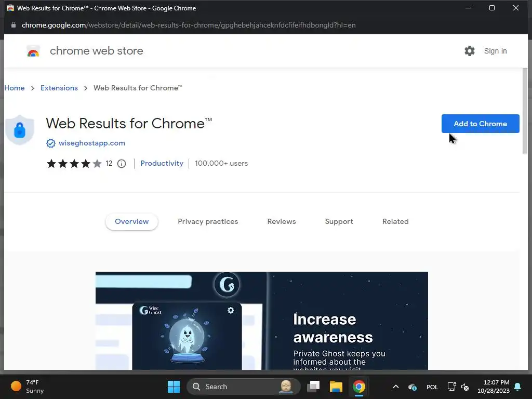Click the taskbar Search box

243,387
